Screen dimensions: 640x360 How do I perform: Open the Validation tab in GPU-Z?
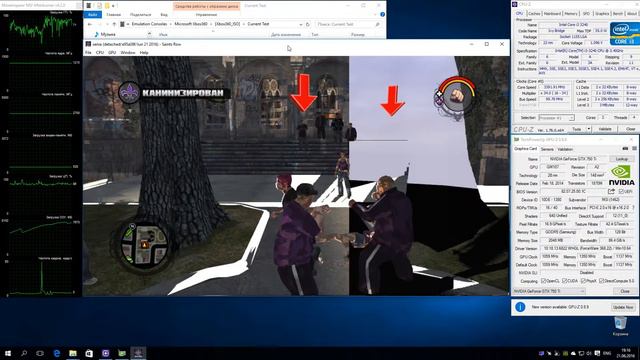click(x=565, y=149)
